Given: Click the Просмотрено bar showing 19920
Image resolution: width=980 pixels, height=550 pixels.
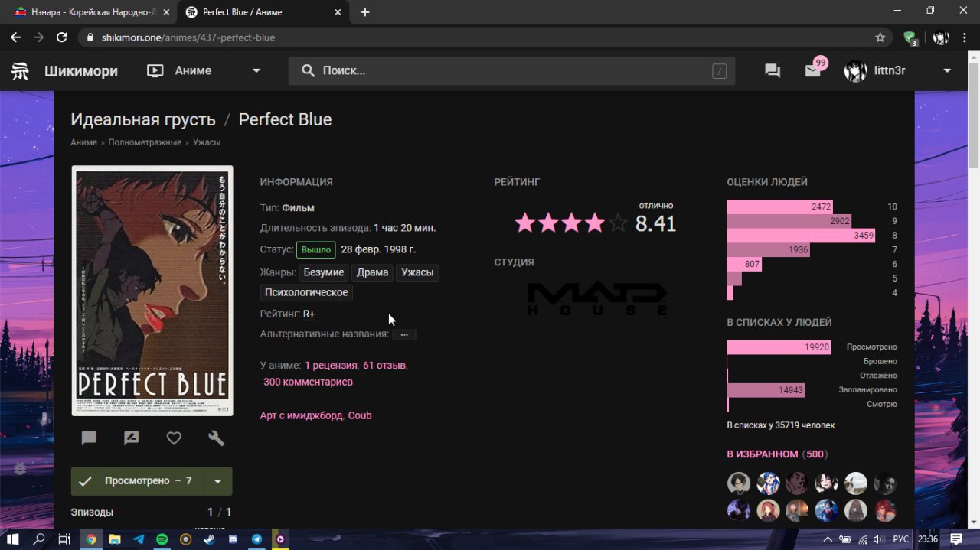Looking at the screenshot, I should [779, 347].
